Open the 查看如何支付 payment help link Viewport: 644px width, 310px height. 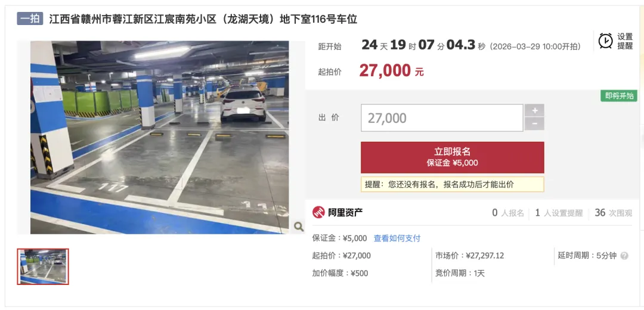(x=397, y=238)
